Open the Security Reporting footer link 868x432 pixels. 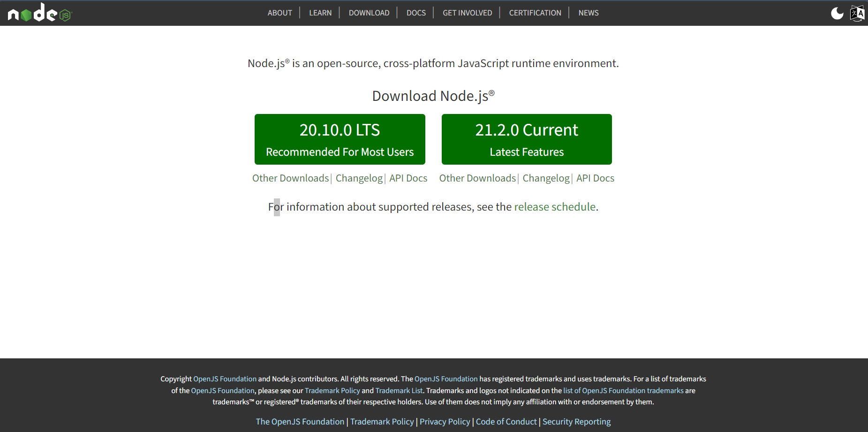[x=576, y=422]
